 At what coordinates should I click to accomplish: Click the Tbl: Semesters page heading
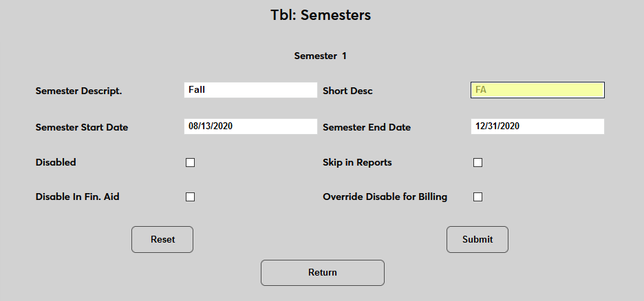tap(321, 15)
